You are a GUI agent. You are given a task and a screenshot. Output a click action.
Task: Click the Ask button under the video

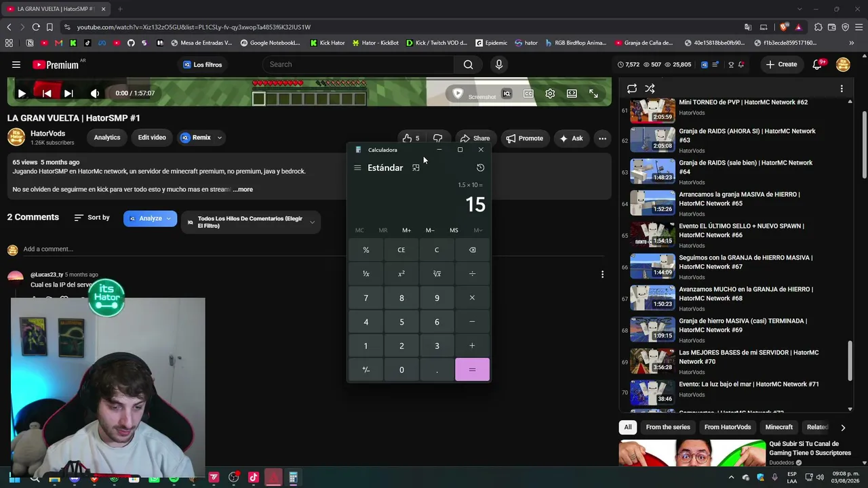570,138
